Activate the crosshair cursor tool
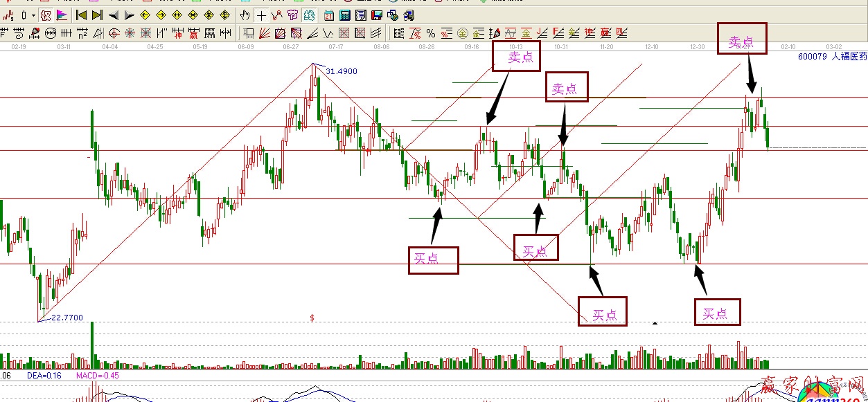Image resolution: width=868 pixels, height=402 pixels. pyautogui.click(x=261, y=15)
